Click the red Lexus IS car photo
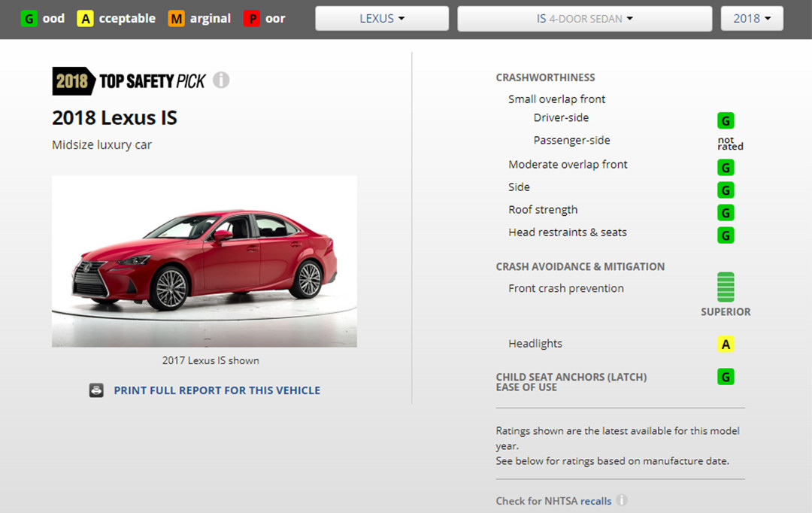This screenshot has width=812, height=513. tap(205, 261)
